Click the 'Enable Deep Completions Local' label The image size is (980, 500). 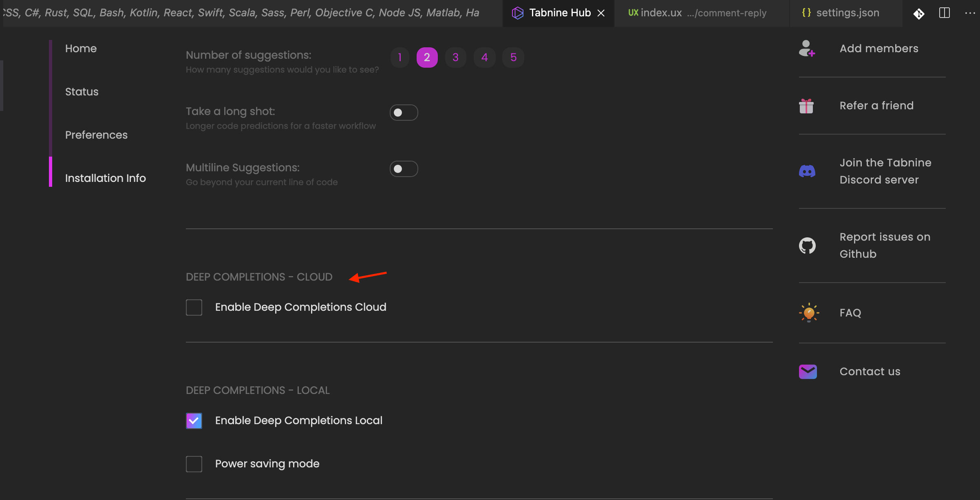299,420
